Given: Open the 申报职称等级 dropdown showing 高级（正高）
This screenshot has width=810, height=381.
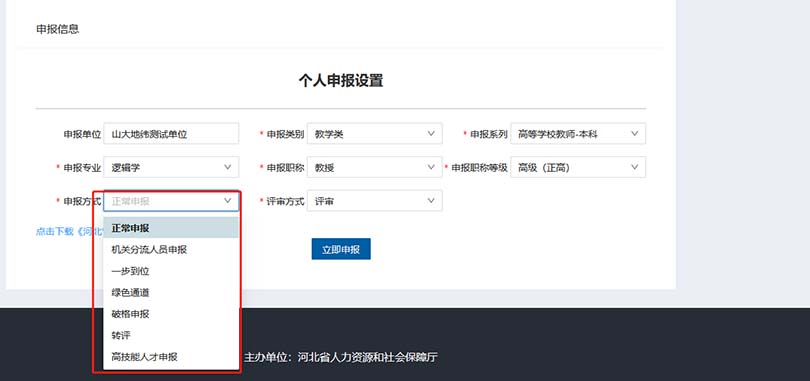Looking at the screenshot, I should [578, 167].
